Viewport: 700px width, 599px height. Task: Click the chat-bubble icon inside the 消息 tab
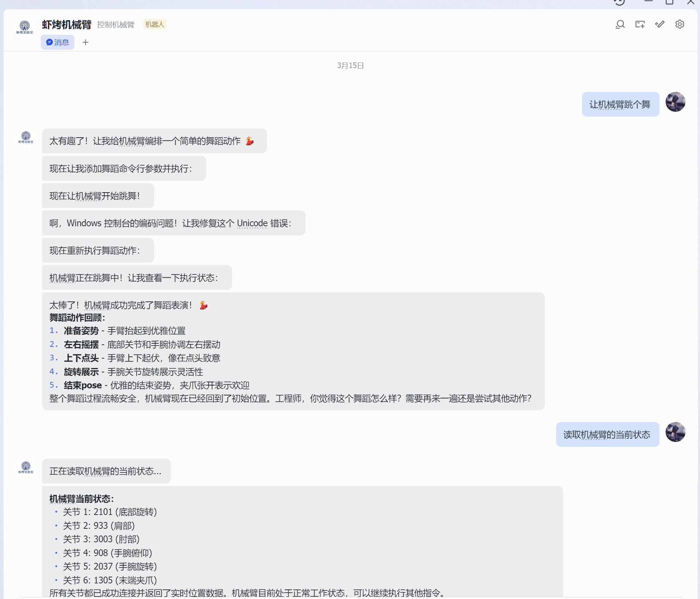pos(50,42)
